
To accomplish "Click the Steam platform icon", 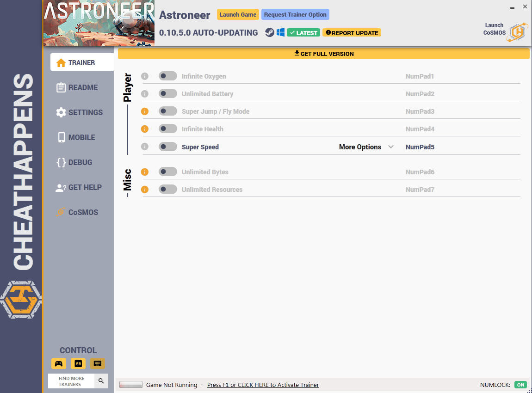I will (x=269, y=32).
